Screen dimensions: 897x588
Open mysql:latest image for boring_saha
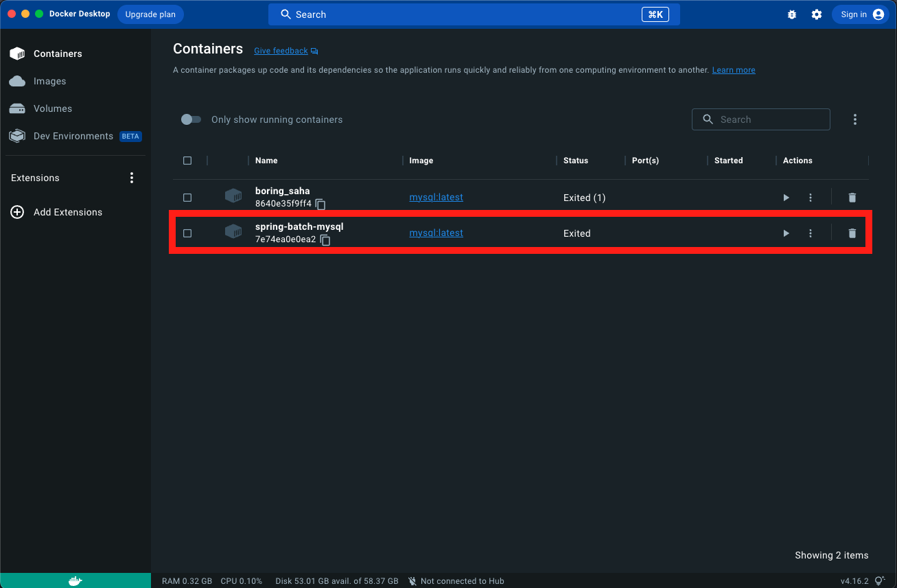point(436,197)
